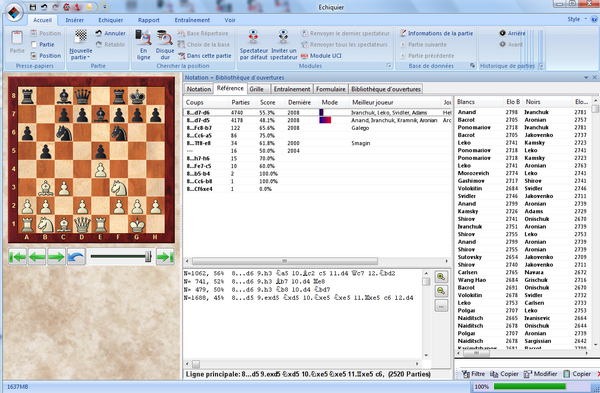600x393 pixels.
Task: Click Annuler to undo move
Action: 111,33
